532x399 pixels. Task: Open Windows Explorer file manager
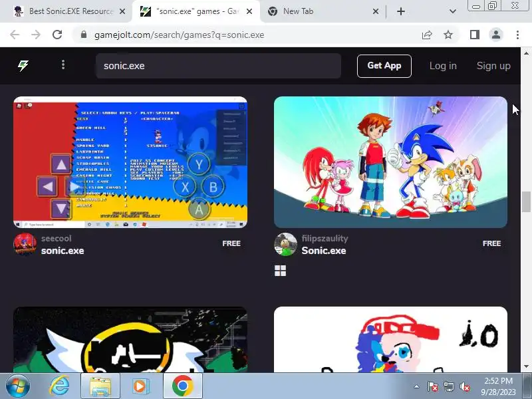click(x=100, y=386)
